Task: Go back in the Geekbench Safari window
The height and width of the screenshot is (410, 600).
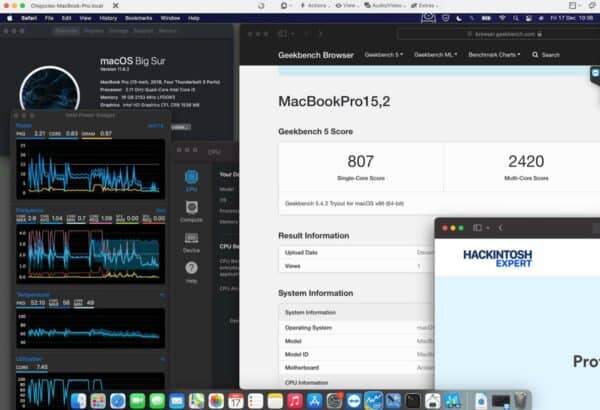Action: (307, 34)
